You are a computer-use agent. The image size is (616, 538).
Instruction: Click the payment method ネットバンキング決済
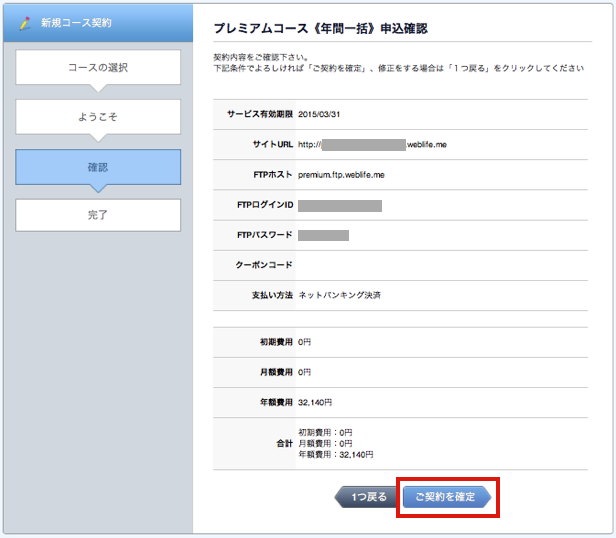click(339, 296)
